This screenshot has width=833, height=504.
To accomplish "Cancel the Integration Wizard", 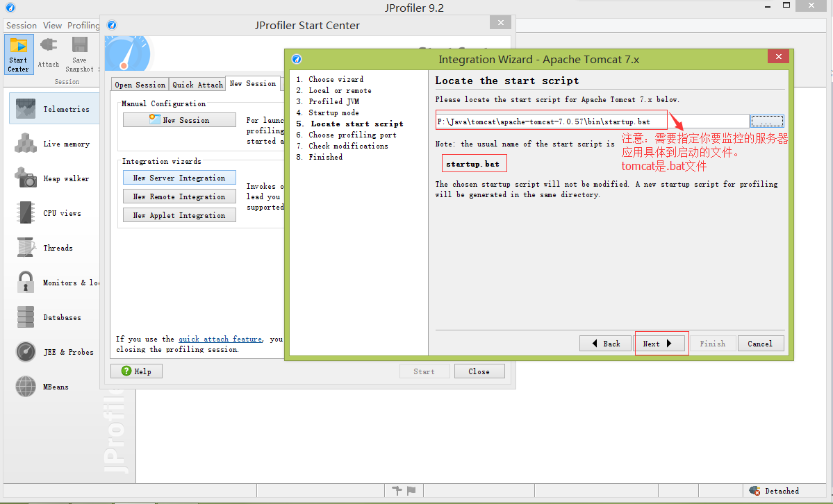I will coord(760,344).
